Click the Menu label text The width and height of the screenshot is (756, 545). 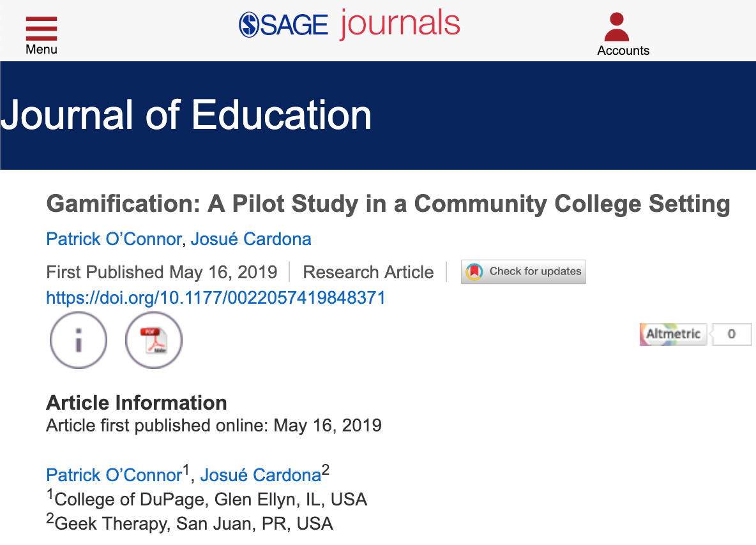[x=42, y=49]
